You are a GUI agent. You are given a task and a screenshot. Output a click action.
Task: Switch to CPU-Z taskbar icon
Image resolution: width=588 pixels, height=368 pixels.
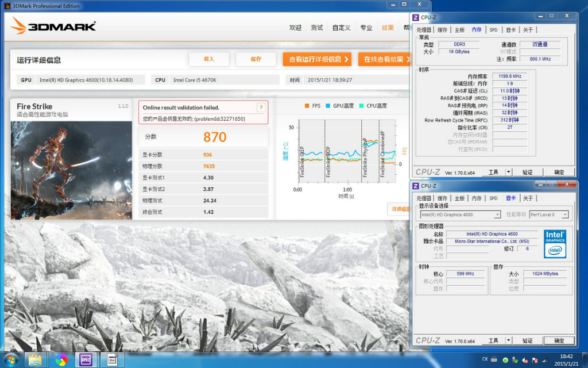pyautogui.click(x=86, y=360)
